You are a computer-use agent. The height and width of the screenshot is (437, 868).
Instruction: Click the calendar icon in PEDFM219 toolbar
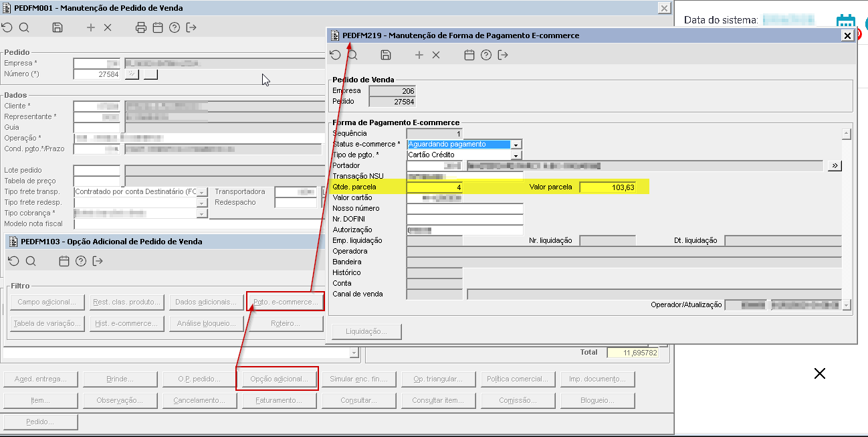[x=469, y=55]
